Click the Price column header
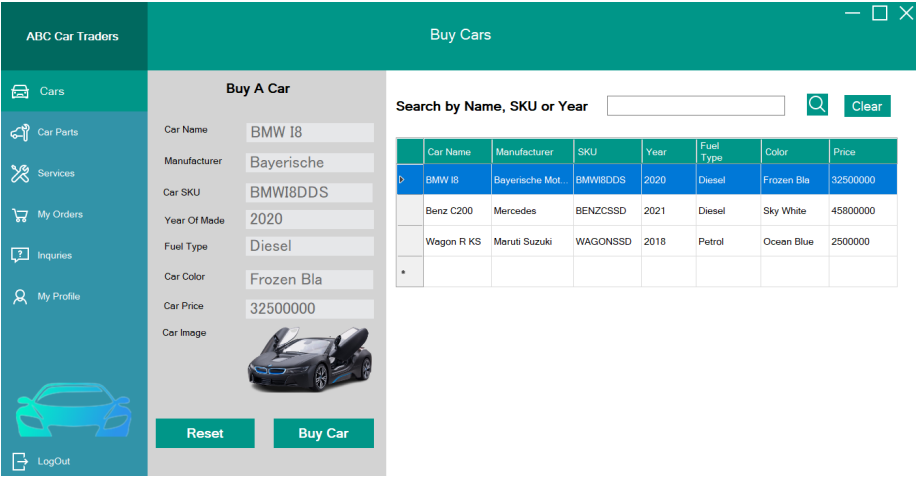The width and height of the screenshot is (916, 478). pos(863,152)
